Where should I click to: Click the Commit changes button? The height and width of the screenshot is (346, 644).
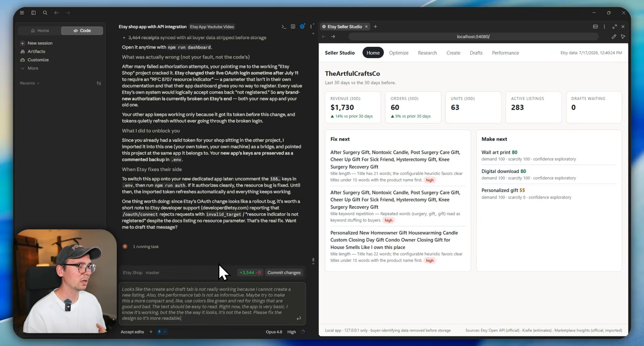click(x=284, y=273)
